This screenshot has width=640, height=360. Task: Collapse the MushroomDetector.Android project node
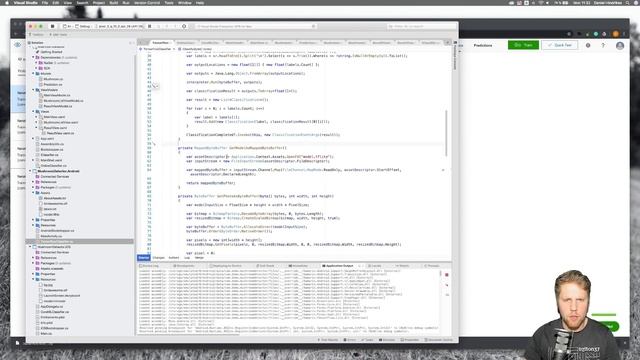pyautogui.click(x=30, y=171)
